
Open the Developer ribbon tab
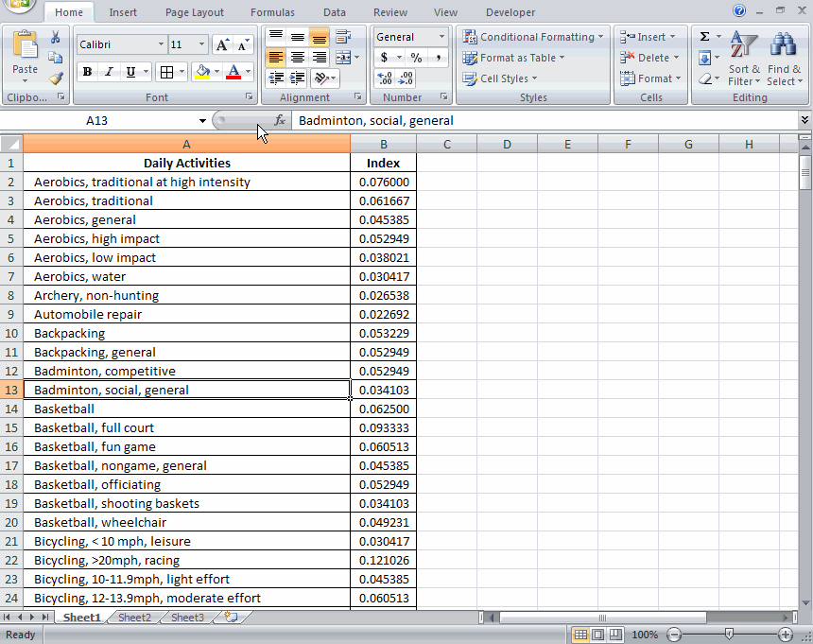click(x=510, y=12)
